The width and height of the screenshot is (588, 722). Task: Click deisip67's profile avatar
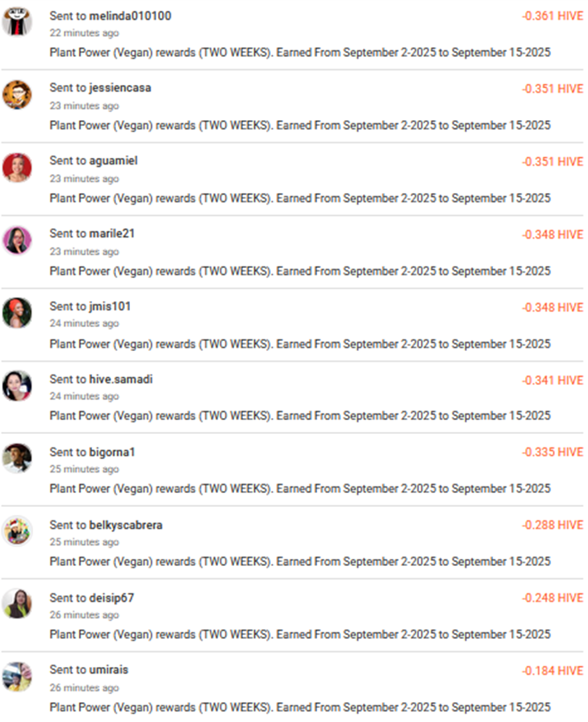(17, 603)
